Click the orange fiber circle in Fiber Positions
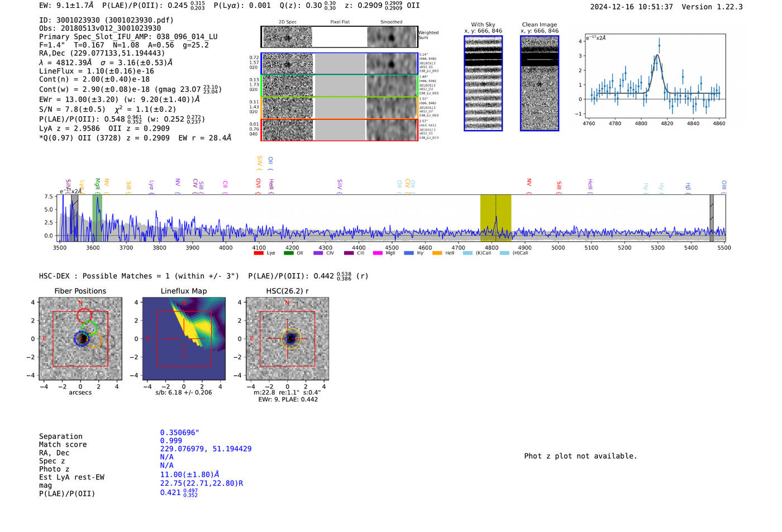Viewport: 782px width, 532px height. pyautogui.click(x=94, y=341)
